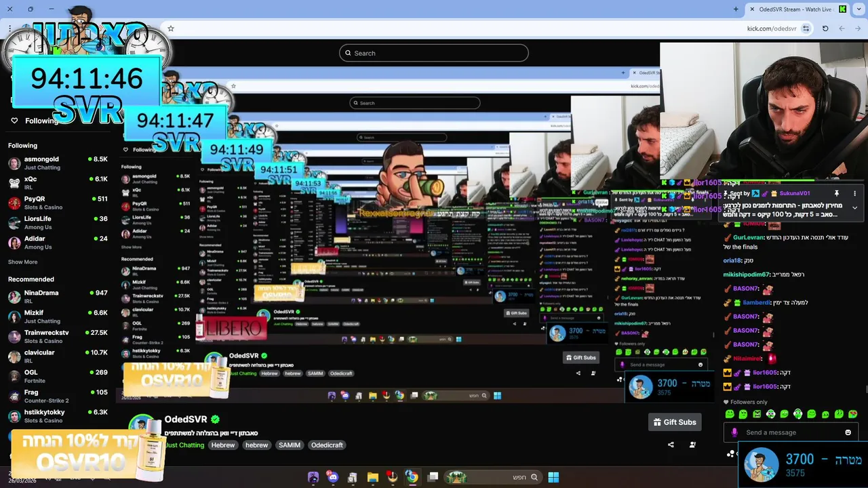The image size is (868, 488).
Task: Click the SukunaV01 sender name in pinned message
Action: pos(795,193)
